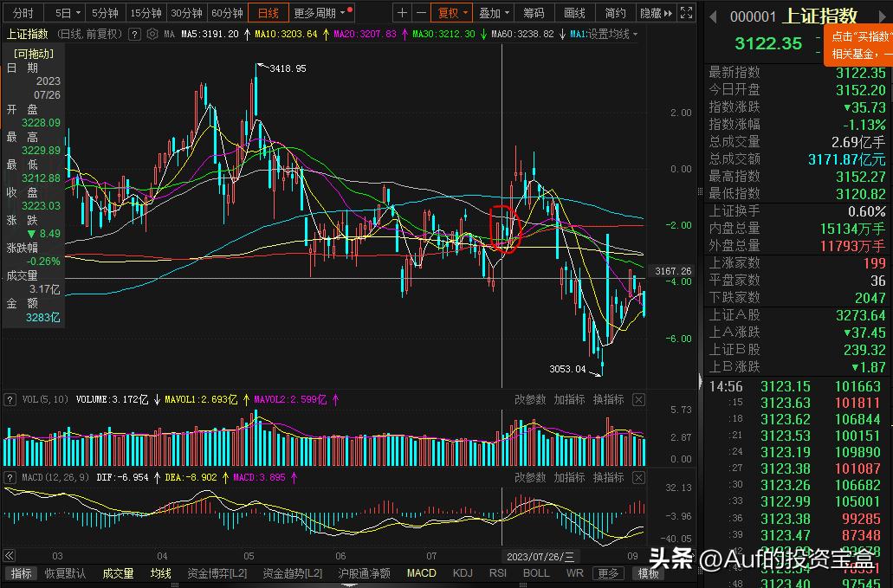This screenshot has width=893, height=588.
Task: Toggle the 资金博弈[L2] indicator
Action: (x=217, y=573)
